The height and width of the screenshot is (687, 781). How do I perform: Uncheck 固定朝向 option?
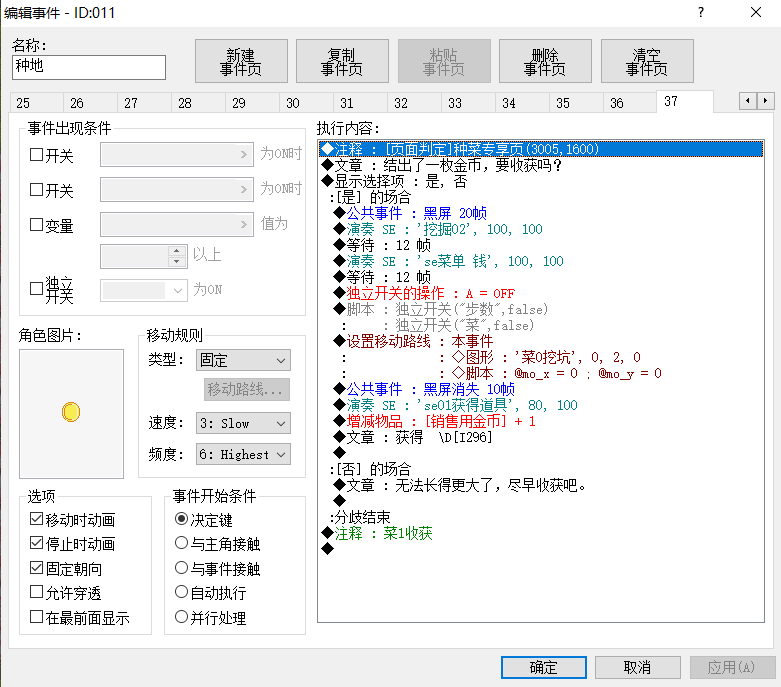point(36,567)
